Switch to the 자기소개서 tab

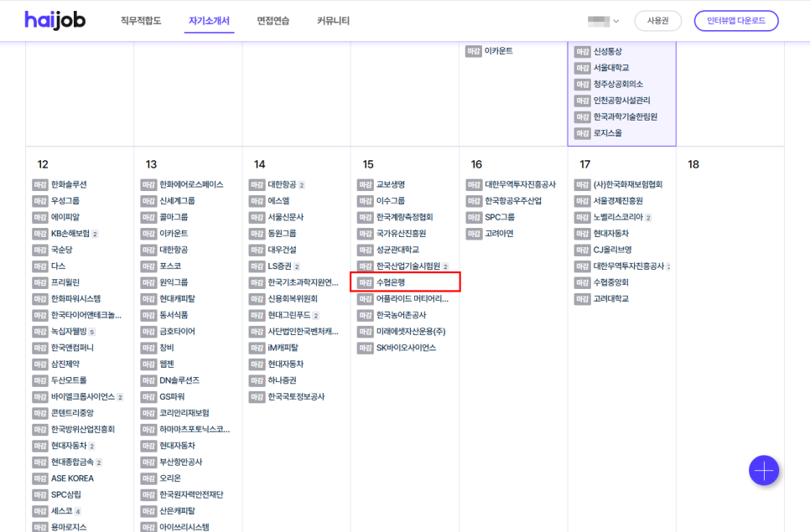pyautogui.click(x=210, y=21)
